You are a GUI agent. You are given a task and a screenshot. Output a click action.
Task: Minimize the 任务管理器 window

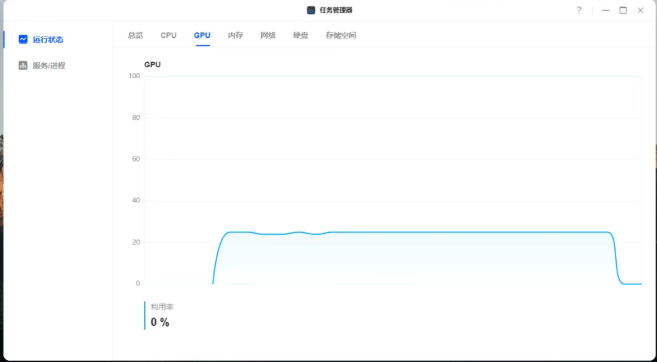pos(605,10)
